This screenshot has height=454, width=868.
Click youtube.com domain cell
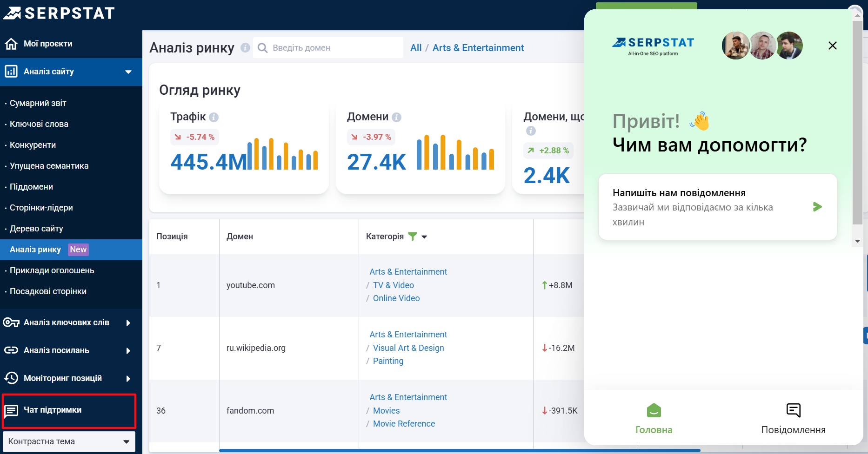[251, 285]
